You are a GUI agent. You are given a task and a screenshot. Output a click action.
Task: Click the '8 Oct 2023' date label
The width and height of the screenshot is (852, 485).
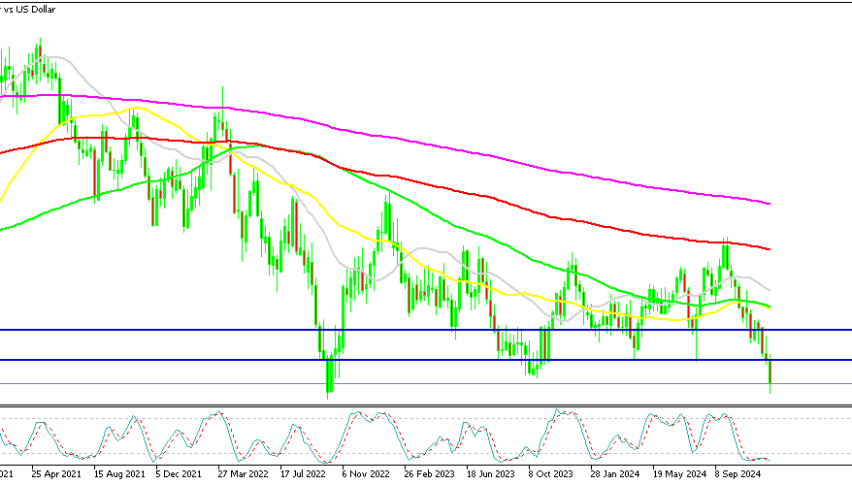(x=550, y=474)
